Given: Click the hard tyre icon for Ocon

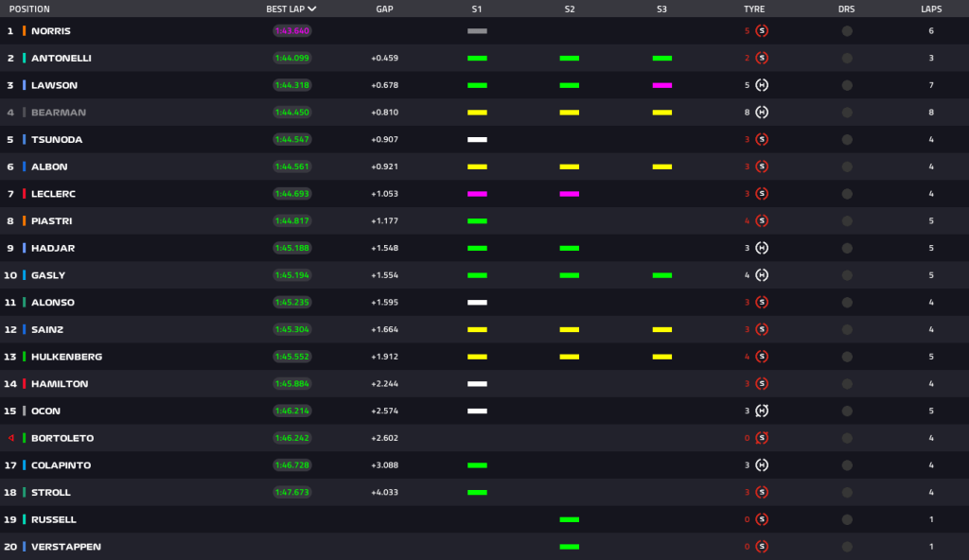Looking at the screenshot, I should pos(762,411).
